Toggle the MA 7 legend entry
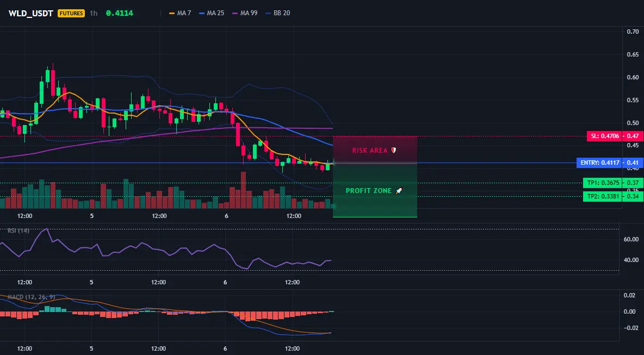The image size is (644, 355). [180, 13]
